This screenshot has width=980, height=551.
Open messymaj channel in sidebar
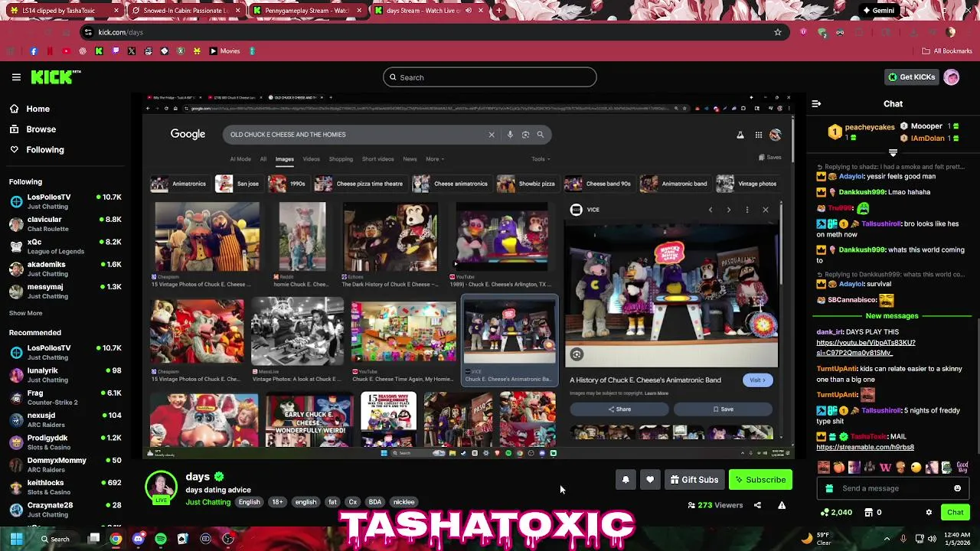pyautogui.click(x=65, y=291)
